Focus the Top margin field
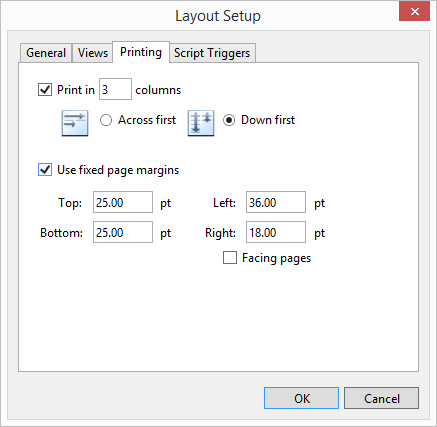Screen dimensions: 437x427 [123, 202]
